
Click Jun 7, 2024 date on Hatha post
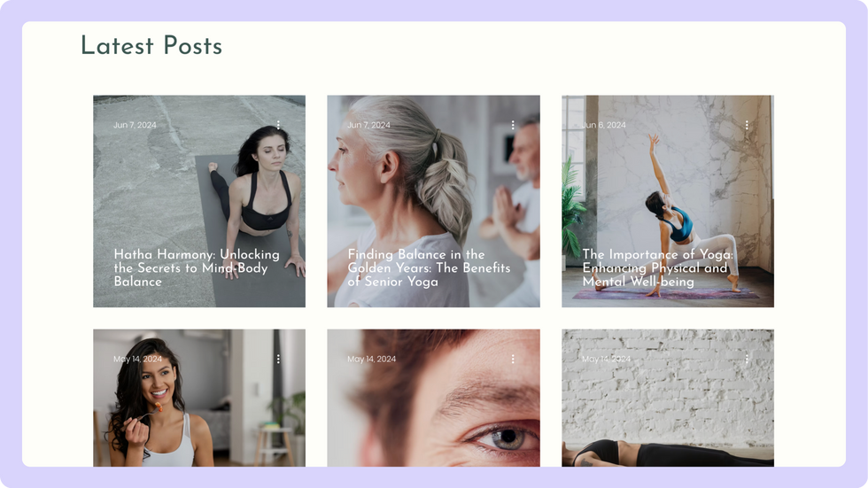click(135, 125)
